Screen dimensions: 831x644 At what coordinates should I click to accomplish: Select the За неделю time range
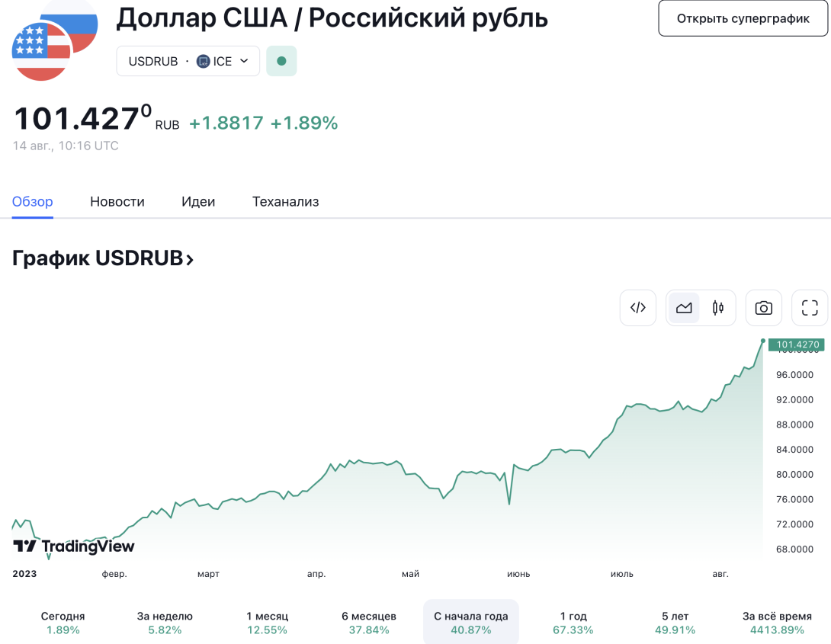tap(165, 623)
